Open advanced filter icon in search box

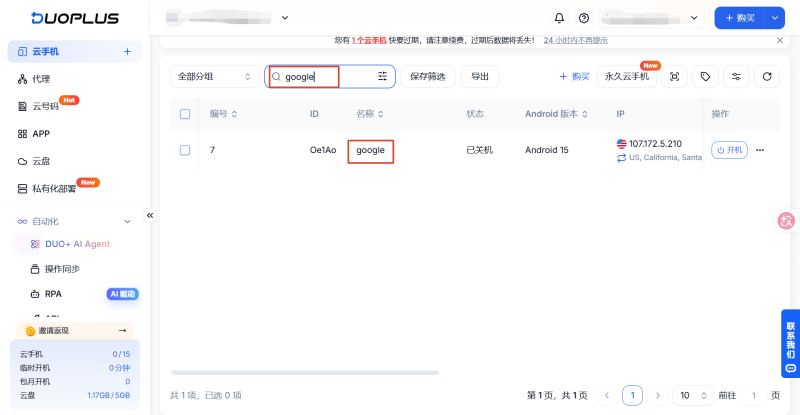[x=382, y=77]
